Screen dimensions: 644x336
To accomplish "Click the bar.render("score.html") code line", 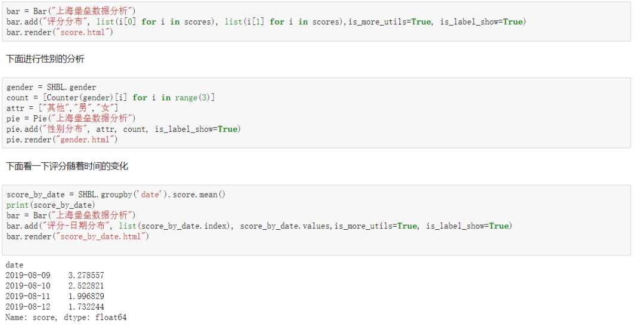I will click(60, 32).
